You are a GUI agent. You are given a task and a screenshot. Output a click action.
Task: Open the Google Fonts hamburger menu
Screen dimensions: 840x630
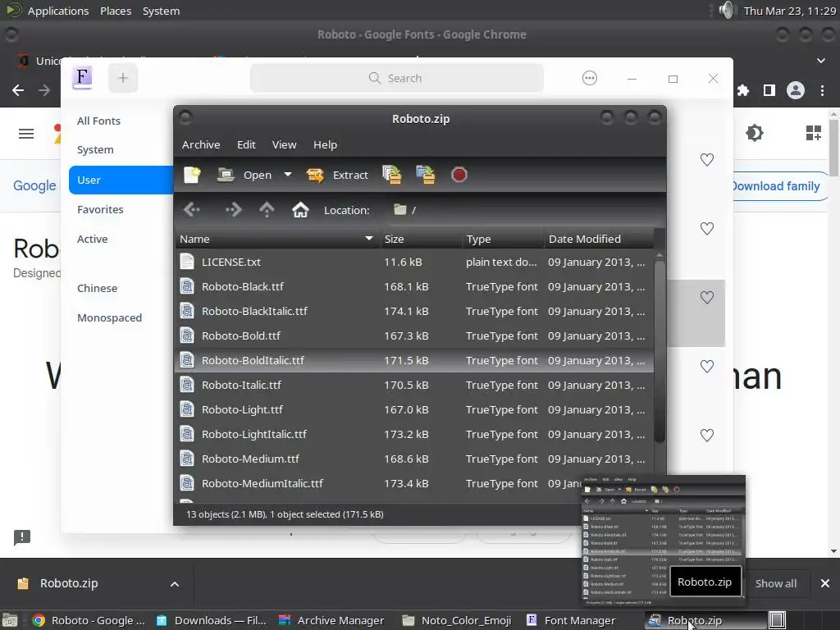[26, 134]
